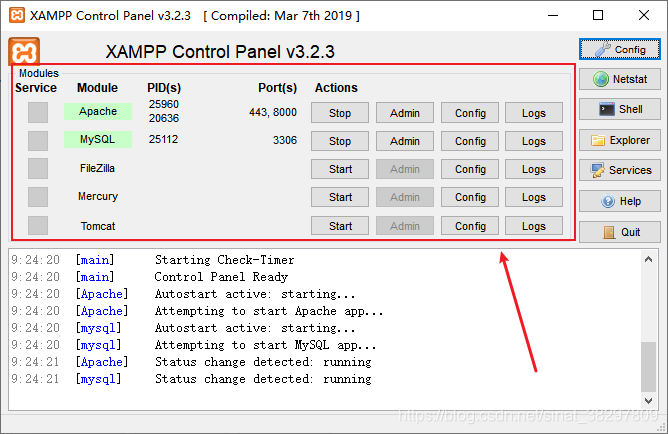Stop the MySQL module
668x434 pixels.
click(x=340, y=141)
